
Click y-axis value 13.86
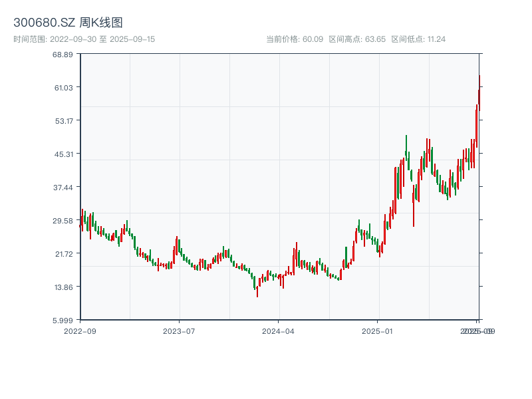click(64, 287)
